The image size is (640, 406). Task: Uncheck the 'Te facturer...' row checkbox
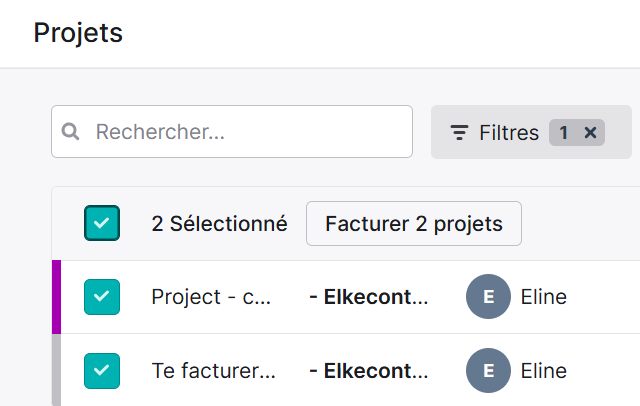point(102,371)
